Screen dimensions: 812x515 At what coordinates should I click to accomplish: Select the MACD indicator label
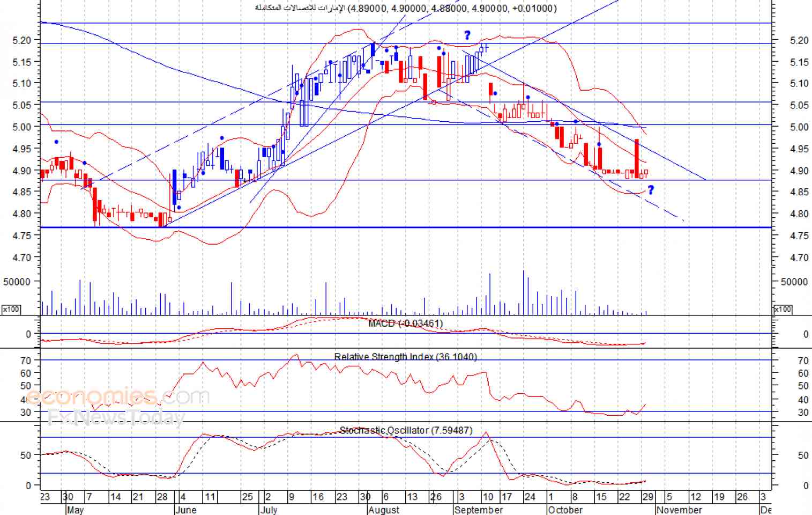point(406,323)
